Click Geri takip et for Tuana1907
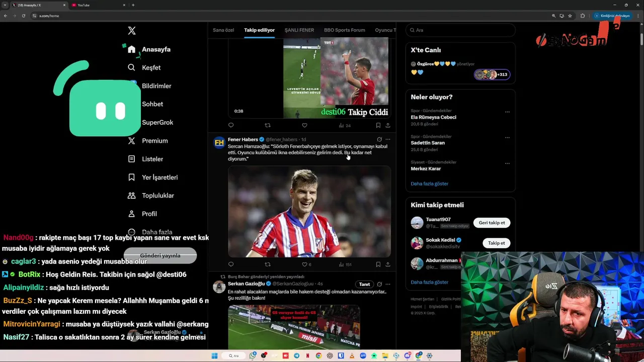This screenshot has width=644, height=362. click(492, 223)
